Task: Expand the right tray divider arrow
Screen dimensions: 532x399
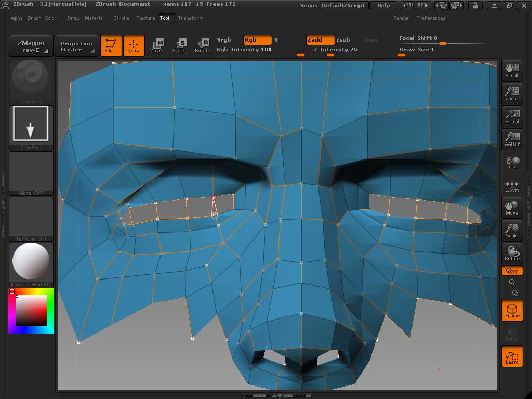Action: (528, 204)
